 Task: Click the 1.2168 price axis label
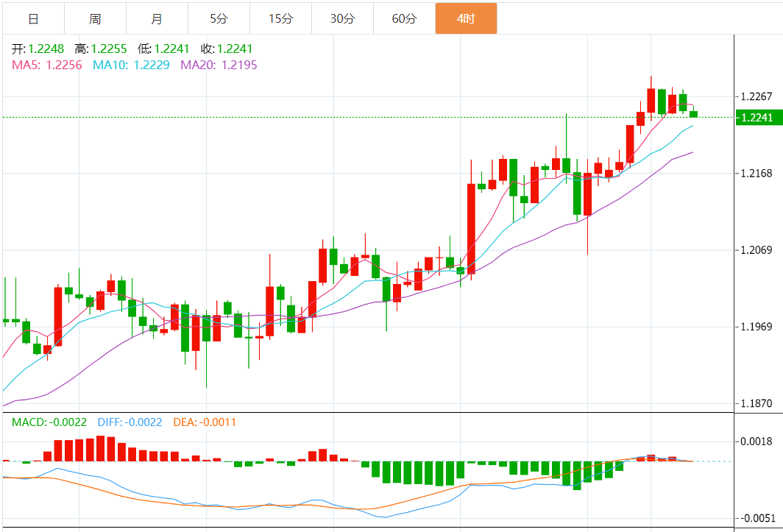757,174
